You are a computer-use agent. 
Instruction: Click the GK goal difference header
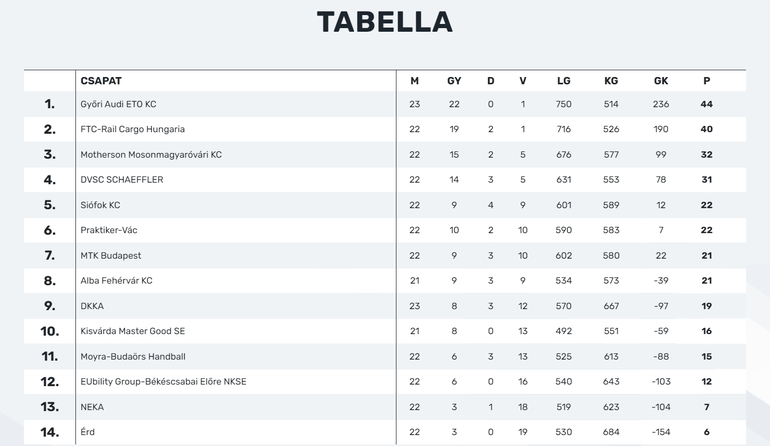coord(661,81)
